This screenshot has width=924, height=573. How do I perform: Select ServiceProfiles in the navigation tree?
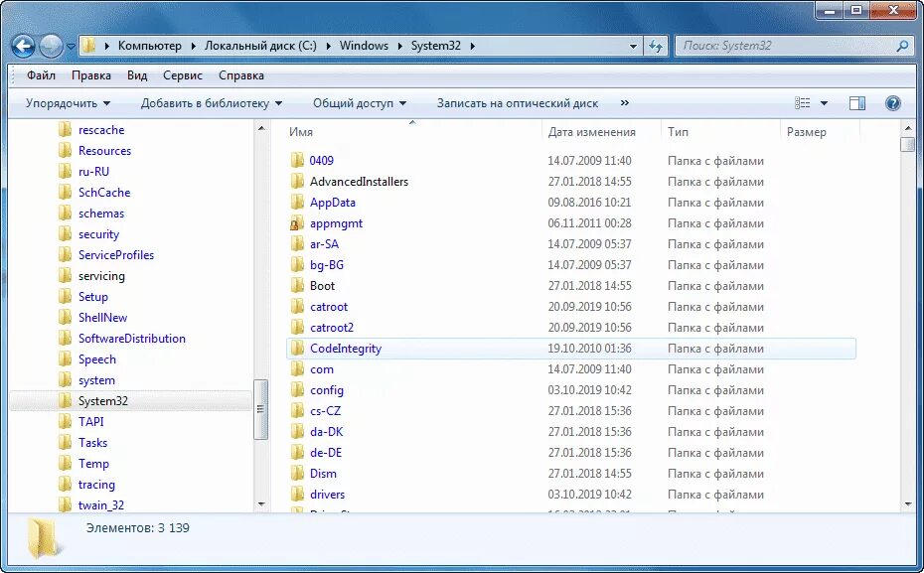[x=116, y=255]
